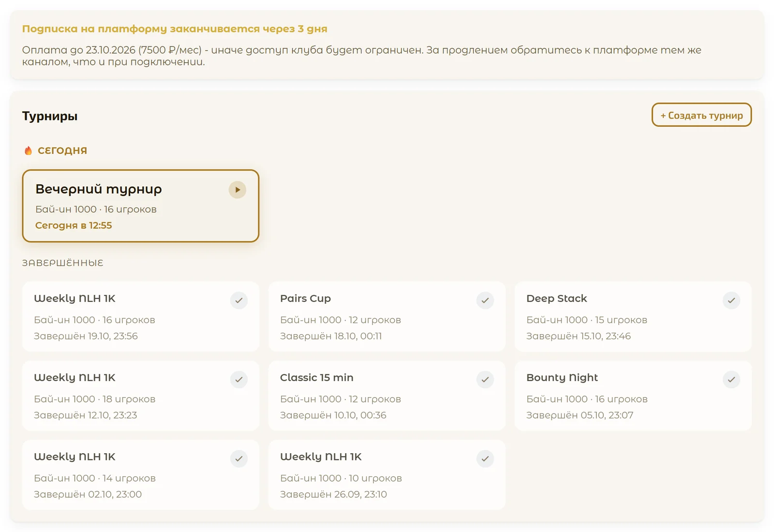Viewport: 774px width, 532px height.
Task: Select the Deep Stack tournament title
Action: tap(556, 298)
